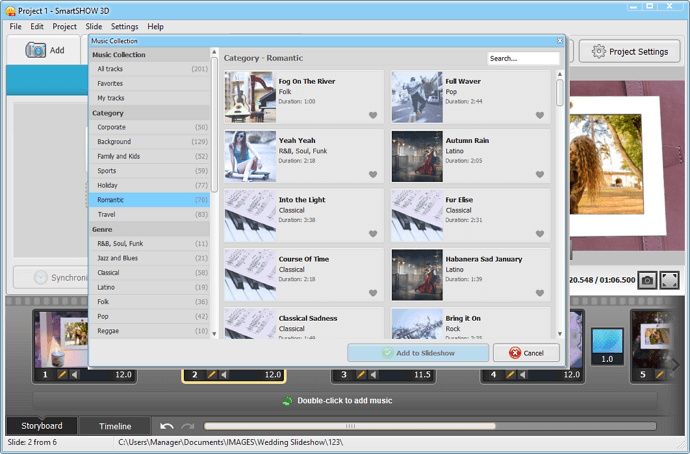Favorite the Into the Light track
Image resolution: width=690 pixels, height=454 pixels.
[x=373, y=234]
